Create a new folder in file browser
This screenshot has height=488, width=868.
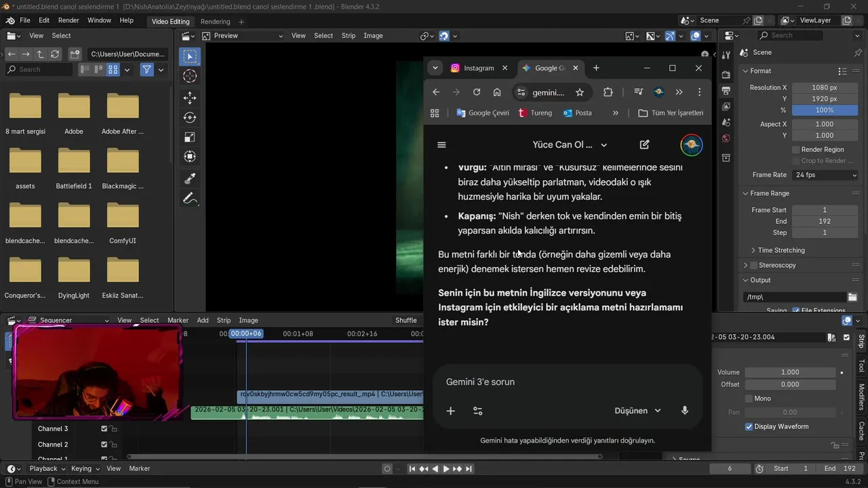click(75, 54)
